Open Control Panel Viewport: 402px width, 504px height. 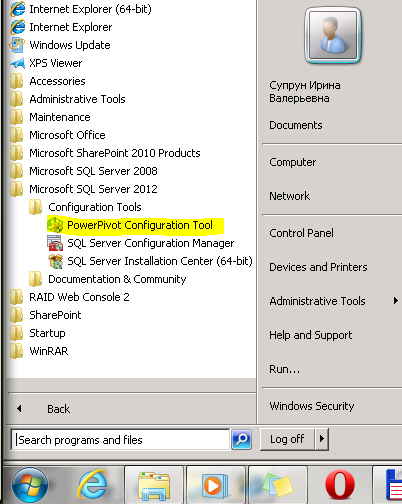(301, 233)
